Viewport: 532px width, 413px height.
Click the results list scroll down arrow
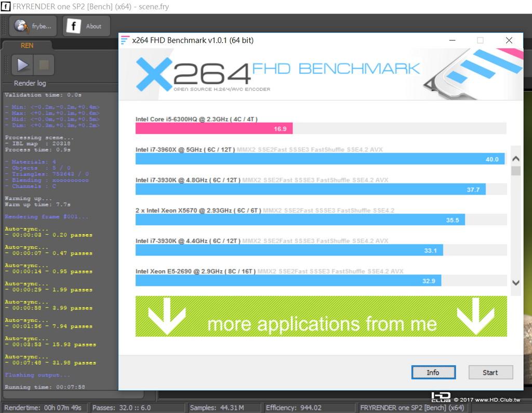[x=516, y=283]
